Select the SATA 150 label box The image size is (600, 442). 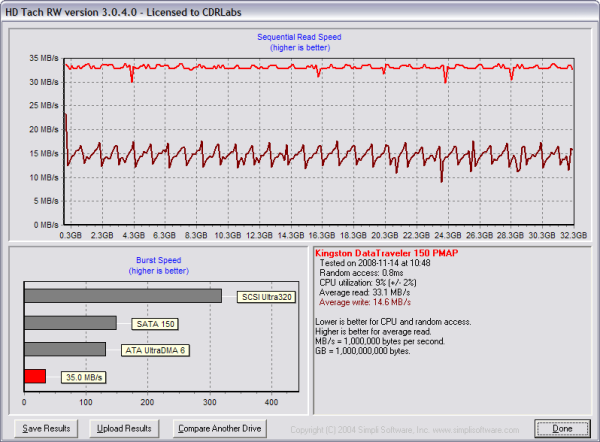click(x=153, y=324)
